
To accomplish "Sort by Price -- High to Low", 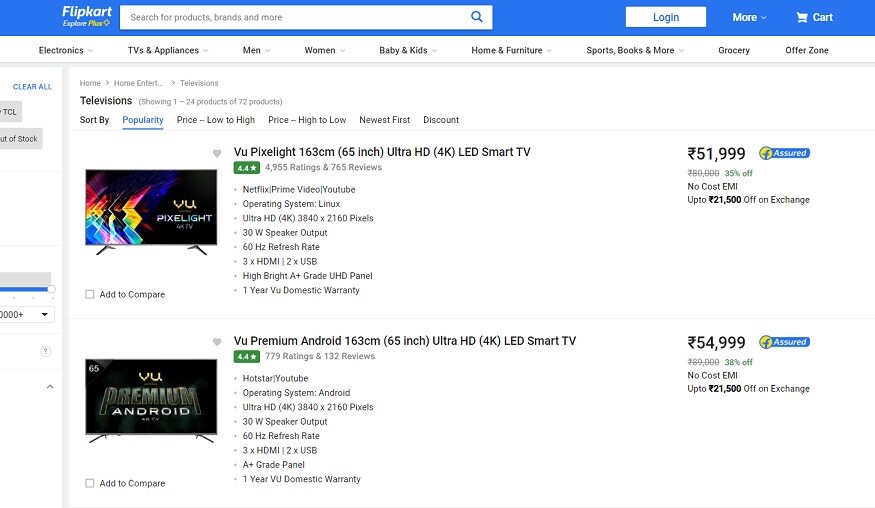I will [307, 120].
